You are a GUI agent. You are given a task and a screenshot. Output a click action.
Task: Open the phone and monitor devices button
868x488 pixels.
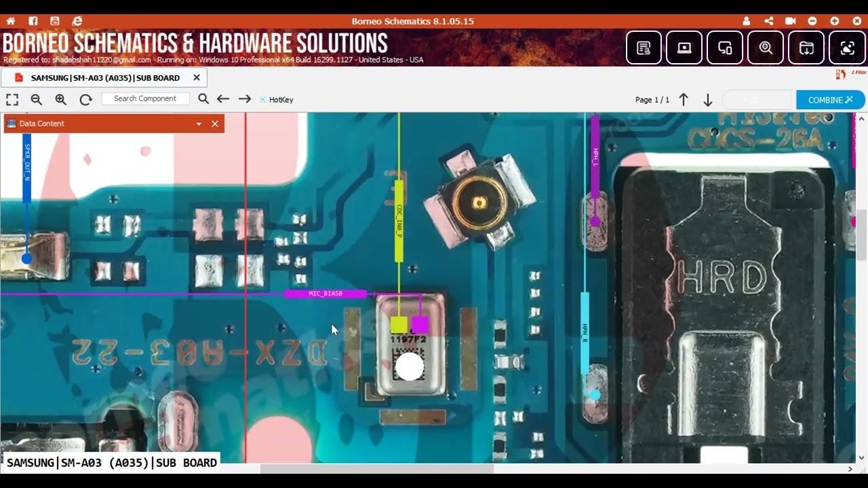pos(725,47)
